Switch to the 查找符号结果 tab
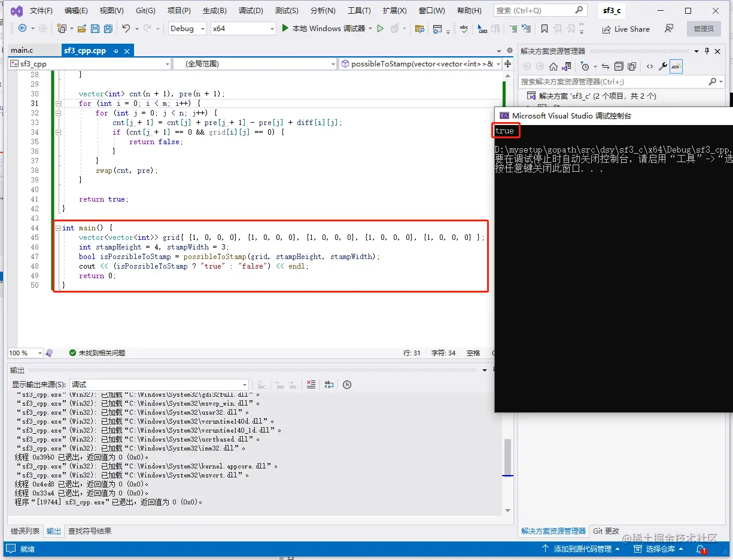The width and height of the screenshot is (733, 560). coord(90,531)
